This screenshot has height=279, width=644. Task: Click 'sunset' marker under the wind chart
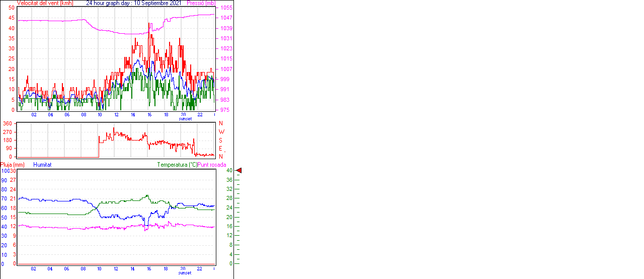pos(185,119)
